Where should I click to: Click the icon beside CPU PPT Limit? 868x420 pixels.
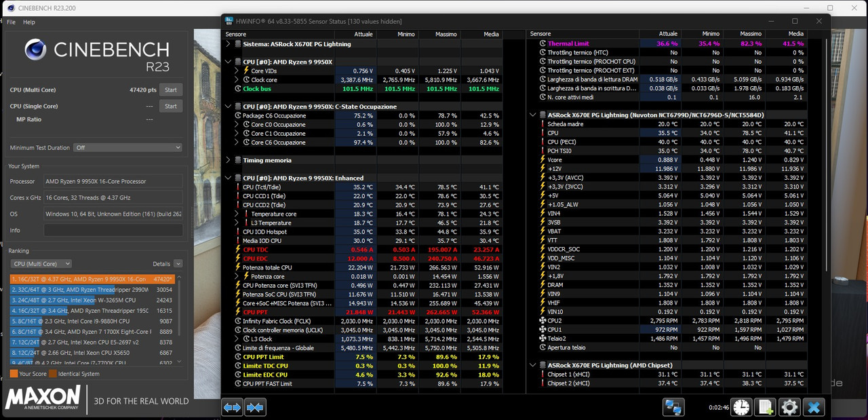point(238,357)
